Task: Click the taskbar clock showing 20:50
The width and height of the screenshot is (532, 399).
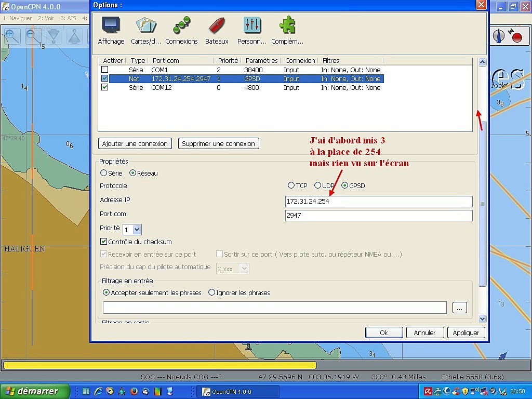Action: [517, 392]
